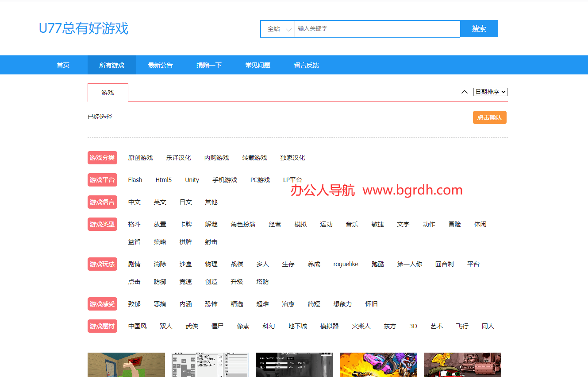The image size is (588, 377).
Task: Click the 像素 theme filter
Action: pos(243,326)
